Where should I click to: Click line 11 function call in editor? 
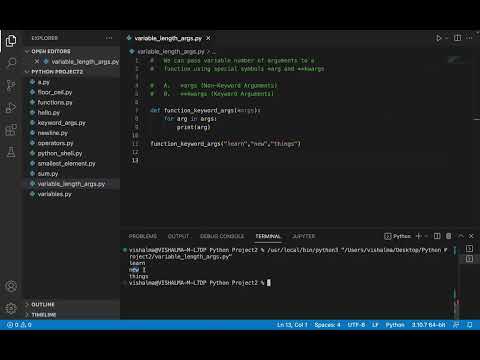point(225,144)
